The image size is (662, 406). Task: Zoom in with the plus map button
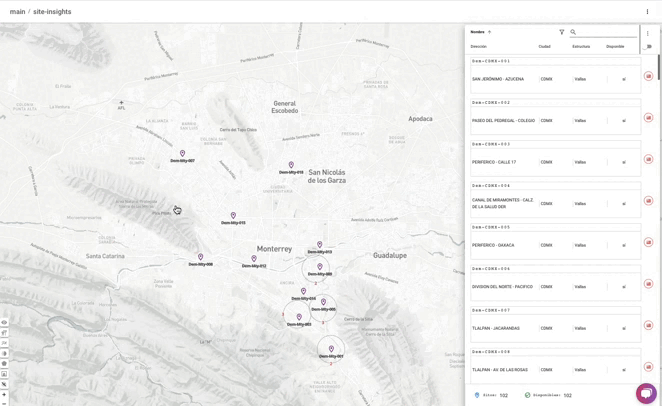click(x=4, y=395)
